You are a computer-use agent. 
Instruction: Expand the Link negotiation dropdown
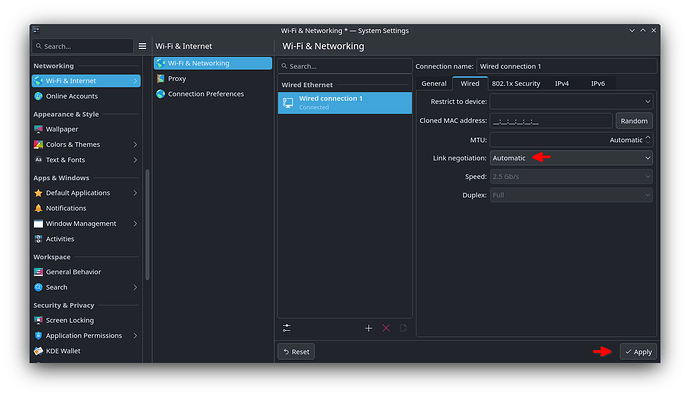[x=571, y=158]
